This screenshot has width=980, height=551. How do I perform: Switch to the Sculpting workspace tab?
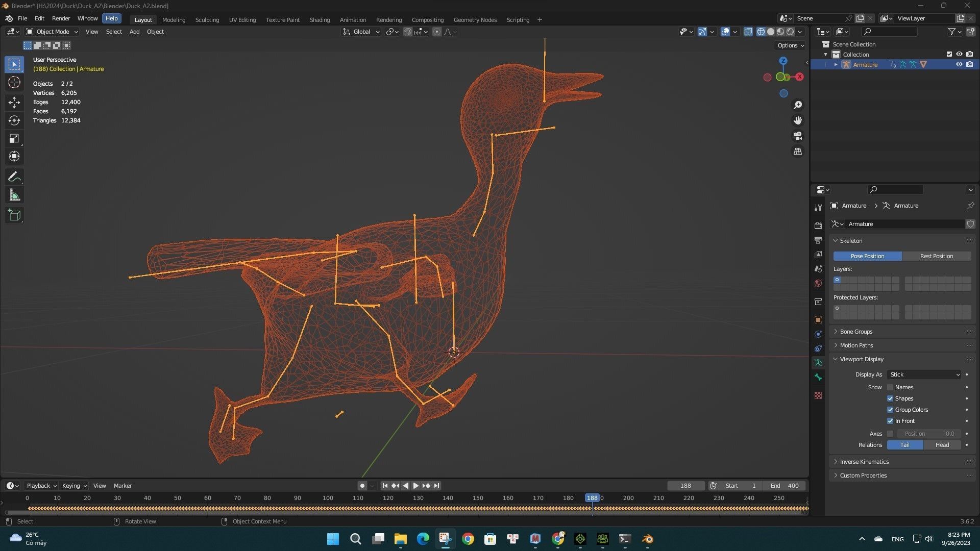click(207, 20)
